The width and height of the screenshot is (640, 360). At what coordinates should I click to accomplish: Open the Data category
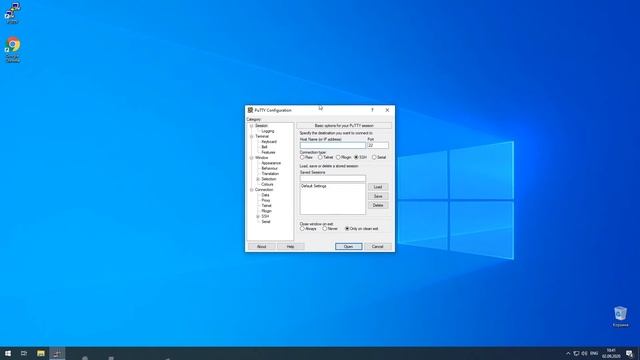pyautogui.click(x=265, y=195)
